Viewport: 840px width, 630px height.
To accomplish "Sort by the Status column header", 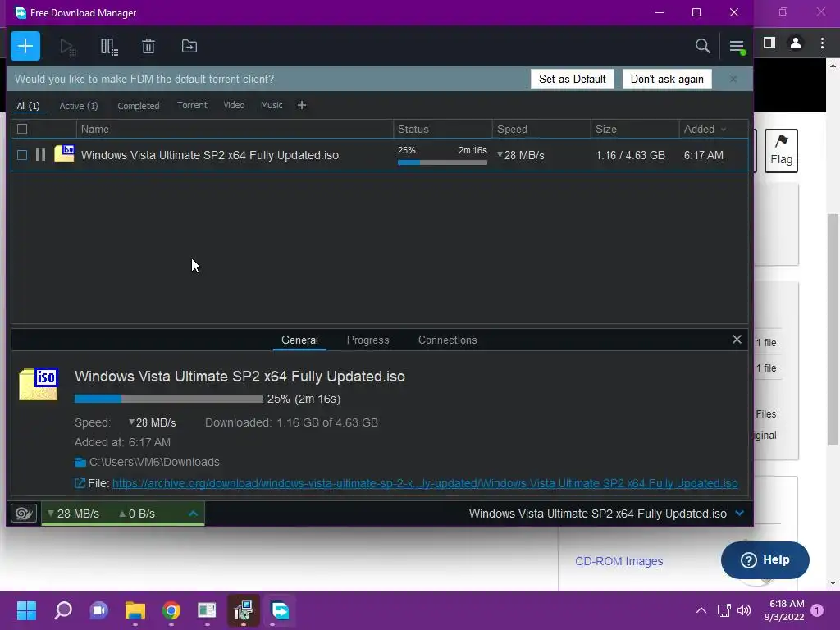I will (x=442, y=129).
